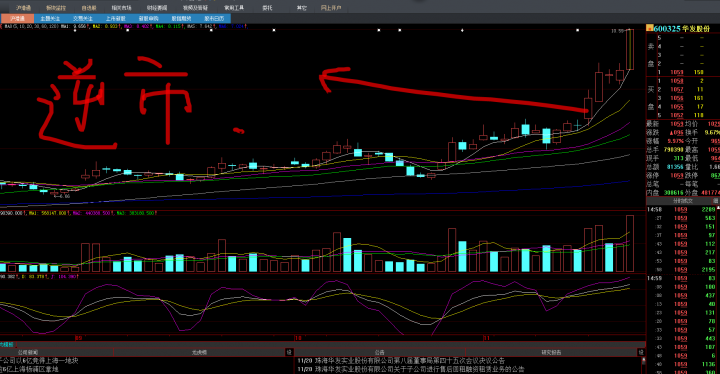Select the 沪港通 orange tab
720x374 pixels.
[x=17, y=18]
